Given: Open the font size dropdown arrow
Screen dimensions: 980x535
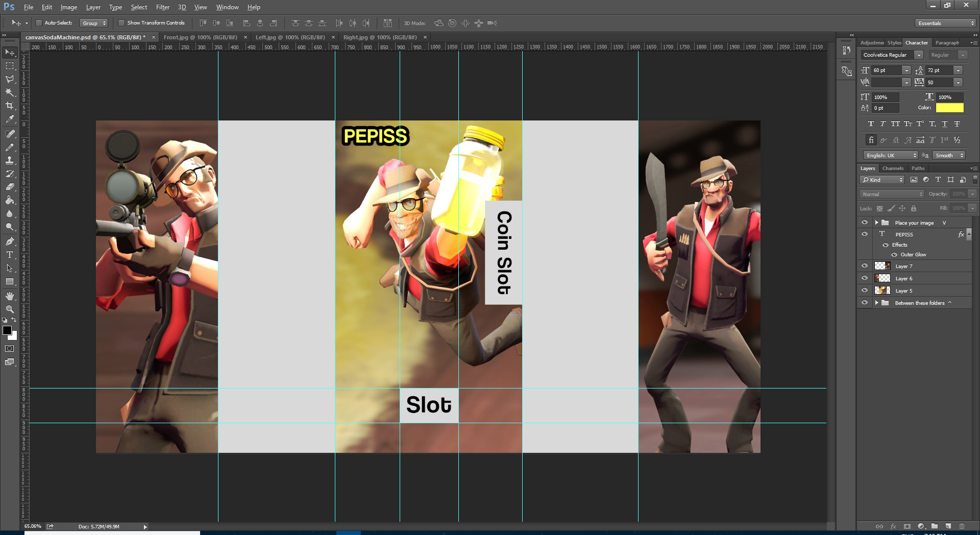Looking at the screenshot, I should [x=906, y=70].
